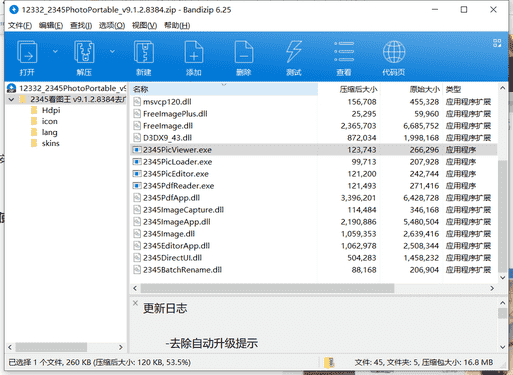Click the New archive (新建) icon

tap(144, 52)
